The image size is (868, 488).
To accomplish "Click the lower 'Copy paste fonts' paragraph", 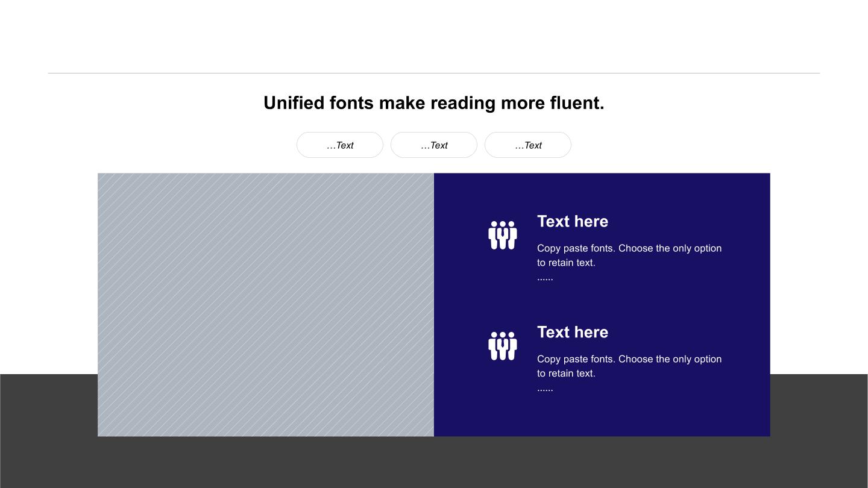I will pyautogui.click(x=629, y=374).
